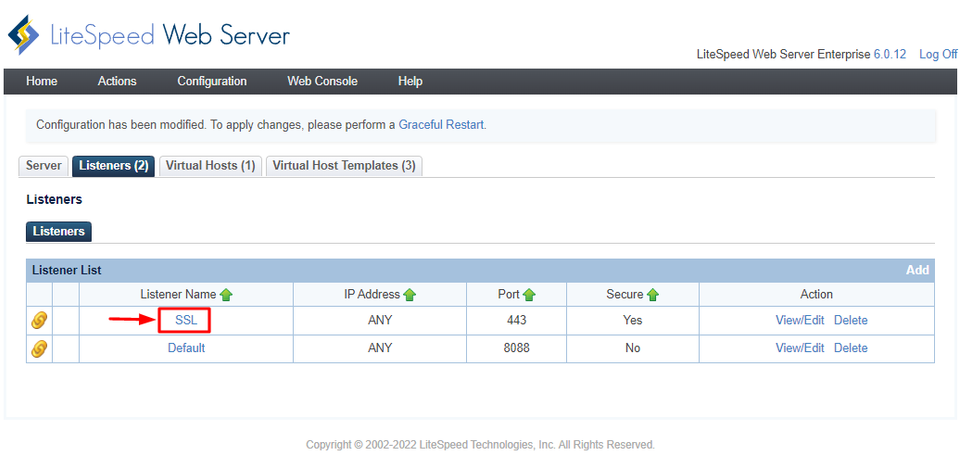Open the Help menu

coord(410,81)
